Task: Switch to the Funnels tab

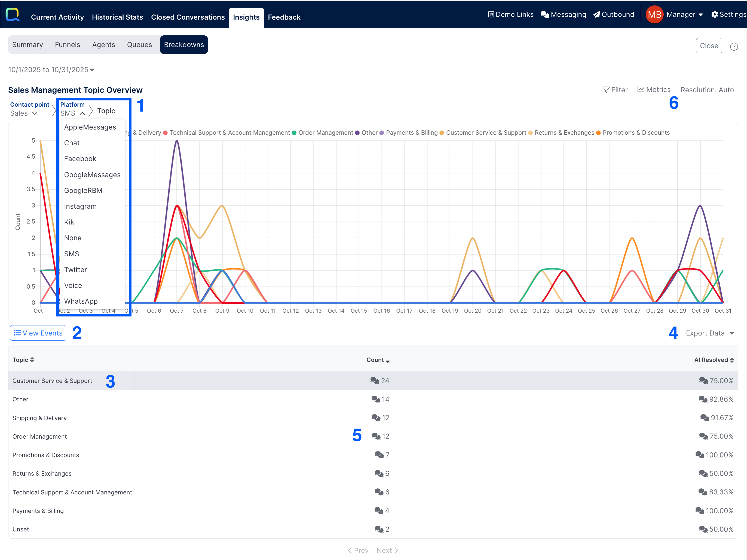Action: pyautogui.click(x=68, y=45)
